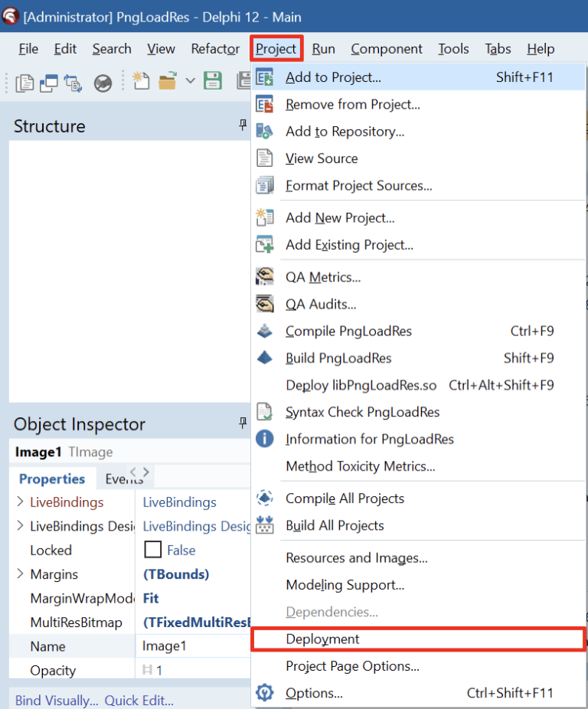Choose Add to Project menu item
The height and width of the screenshot is (709, 588).
coord(333,77)
